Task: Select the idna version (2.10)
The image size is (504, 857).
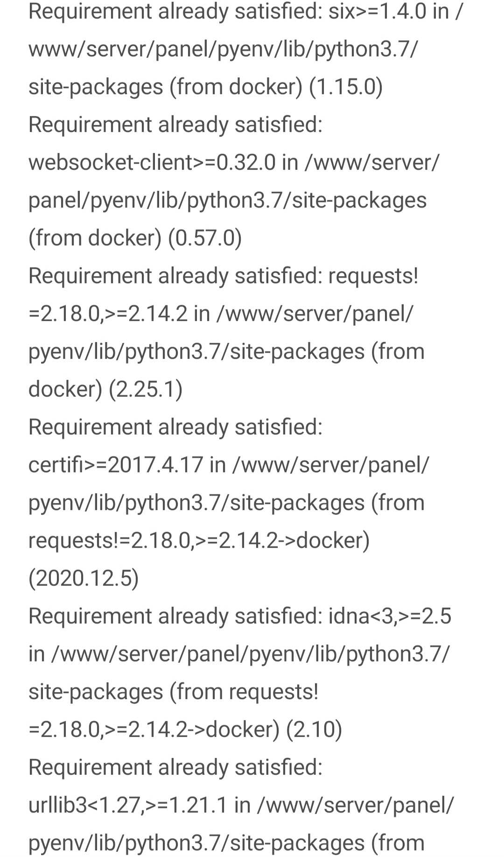Action: (314, 730)
